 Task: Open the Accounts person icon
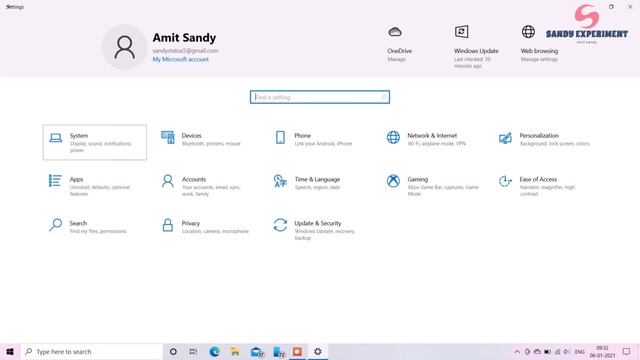click(x=167, y=181)
